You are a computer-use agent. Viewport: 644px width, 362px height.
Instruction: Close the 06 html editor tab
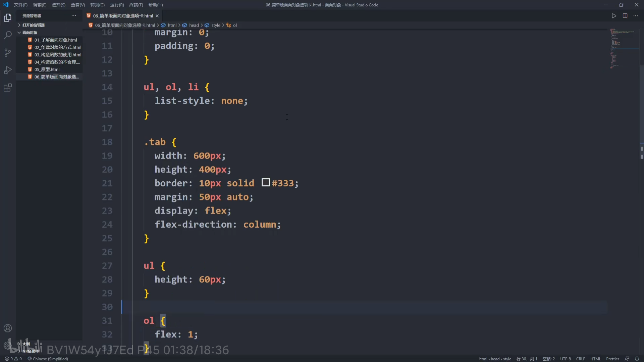tap(157, 16)
